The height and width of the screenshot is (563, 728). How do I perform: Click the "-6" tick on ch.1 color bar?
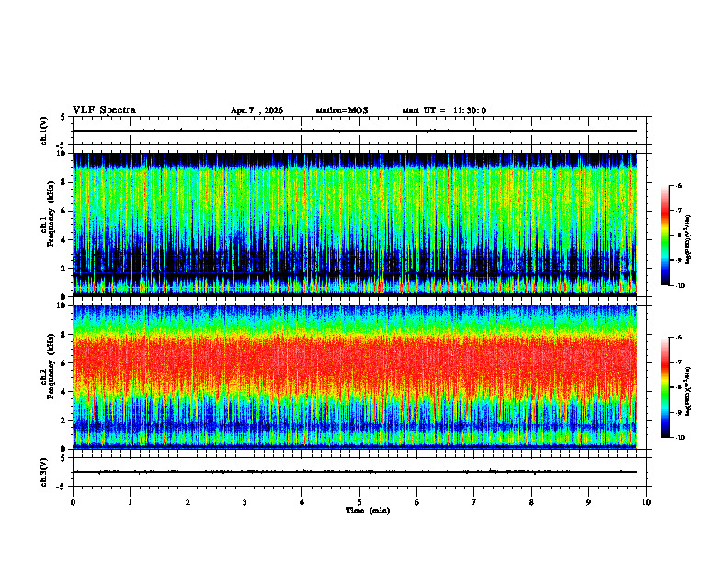click(x=679, y=186)
